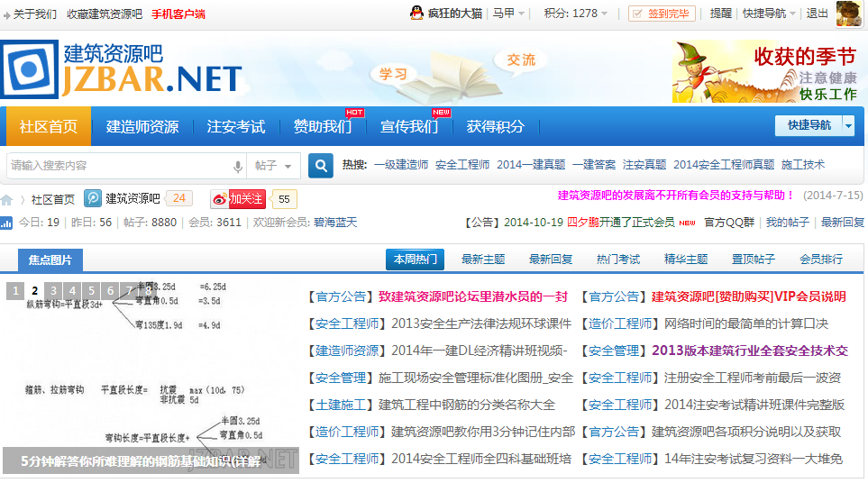
Task: Click the Sina weibo 加关注 button
Action: coord(239,199)
